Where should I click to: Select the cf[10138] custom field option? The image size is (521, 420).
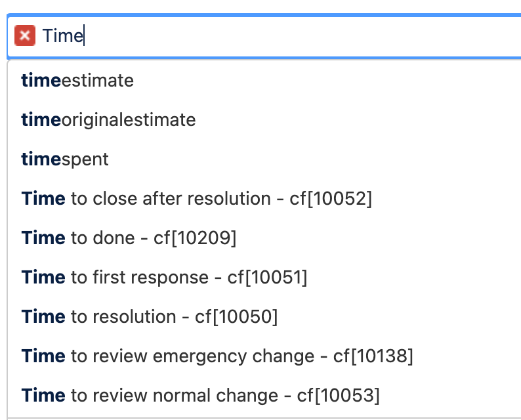click(x=373, y=356)
